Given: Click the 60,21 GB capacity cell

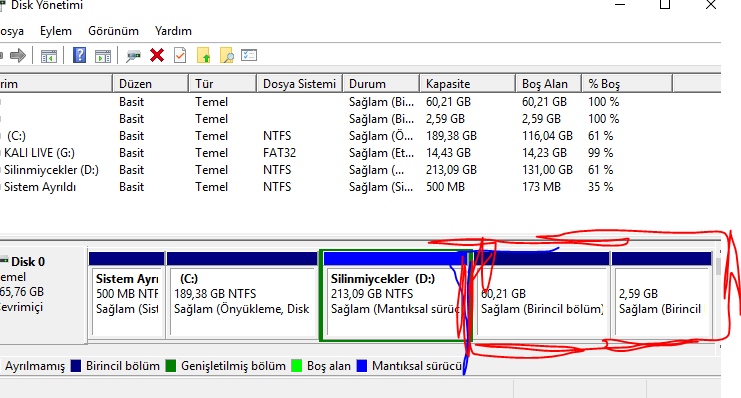Looking at the screenshot, I should coord(448,102).
